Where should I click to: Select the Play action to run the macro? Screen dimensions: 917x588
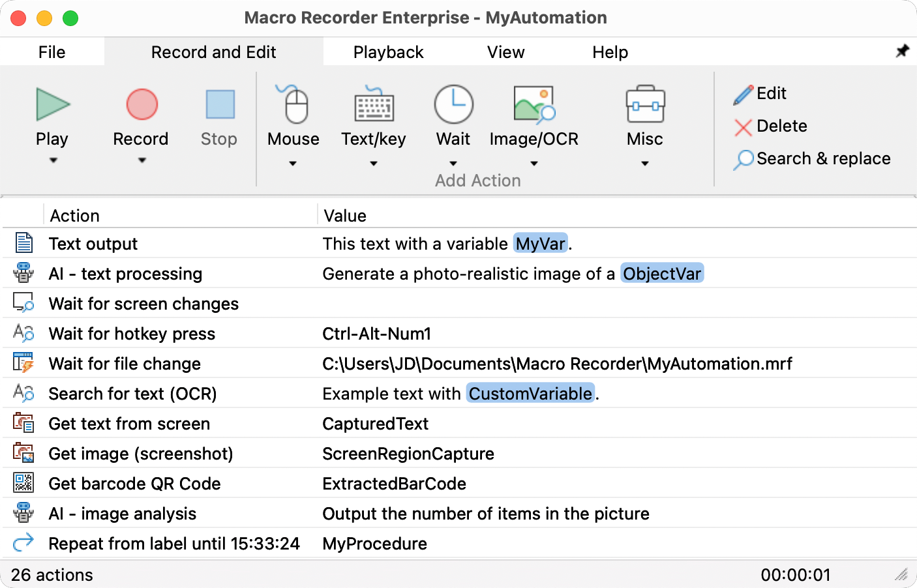point(52,117)
